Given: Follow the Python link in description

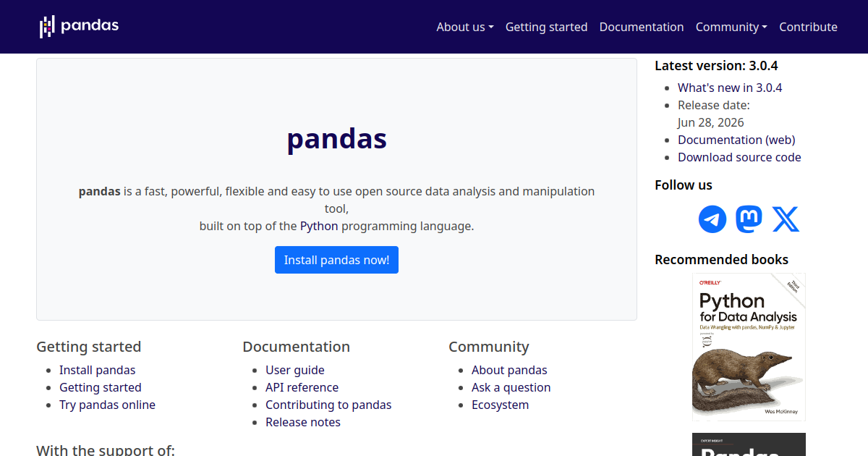Looking at the screenshot, I should [x=319, y=226].
